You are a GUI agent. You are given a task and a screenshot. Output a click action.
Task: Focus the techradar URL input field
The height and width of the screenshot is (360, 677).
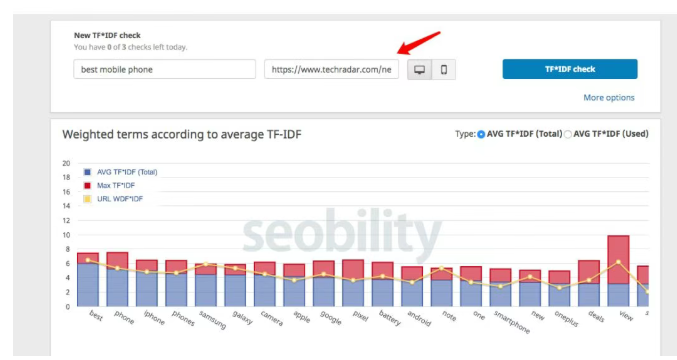(332, 69)
